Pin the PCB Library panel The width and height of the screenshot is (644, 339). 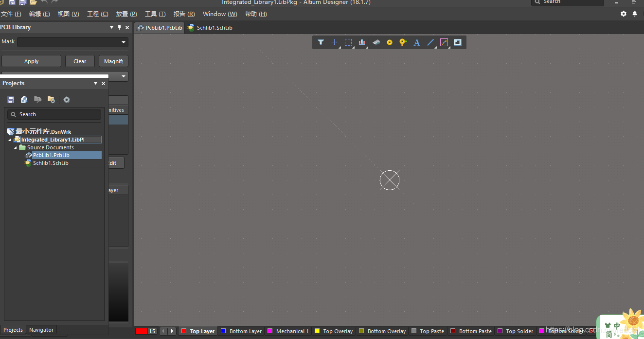click(120, 28)
